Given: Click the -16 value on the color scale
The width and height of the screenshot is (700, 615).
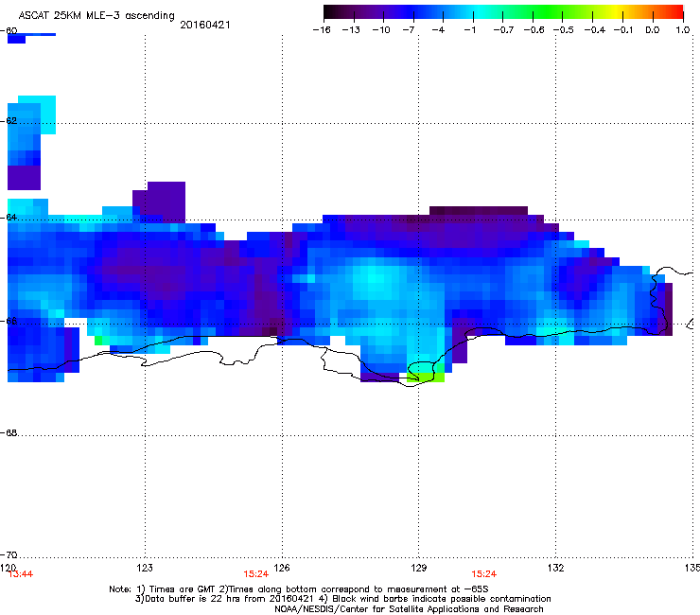Looking at the screenshot, I should pos(322,30).
